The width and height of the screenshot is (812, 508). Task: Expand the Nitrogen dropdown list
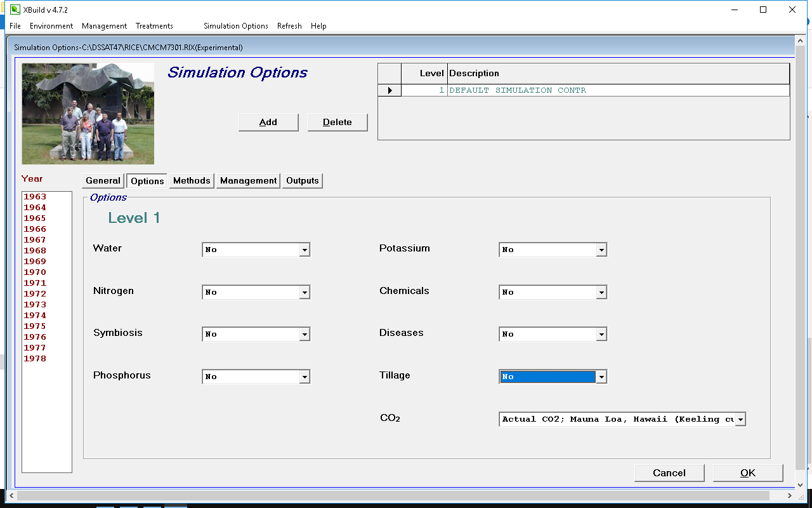[304, 293]
